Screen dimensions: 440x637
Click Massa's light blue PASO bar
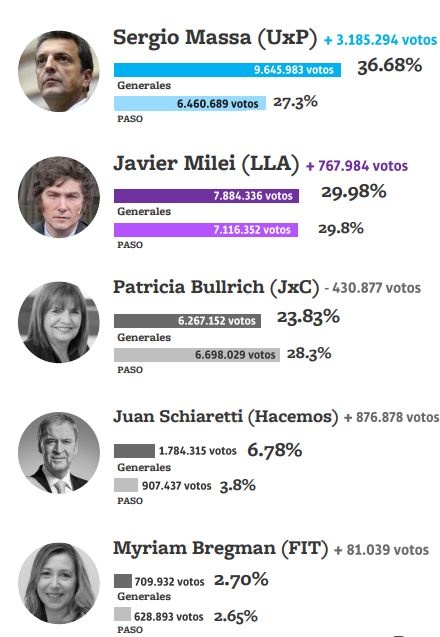click(x=190, y=103)
